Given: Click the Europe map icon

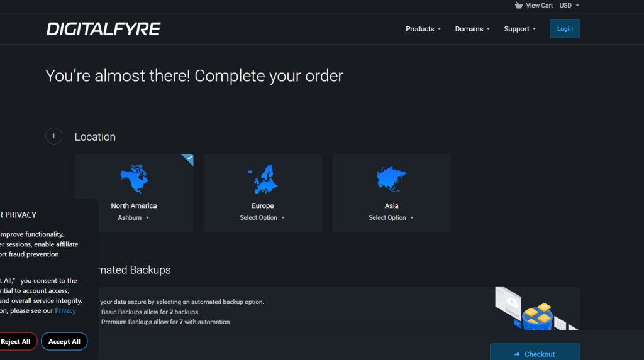Looking at the screenshot, I should pos(263,179).
